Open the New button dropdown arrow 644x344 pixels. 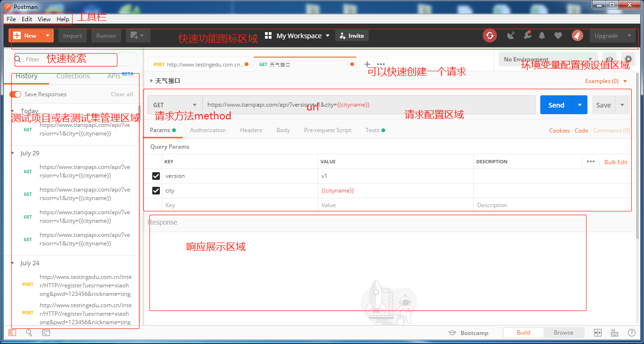tap(48, 35)
